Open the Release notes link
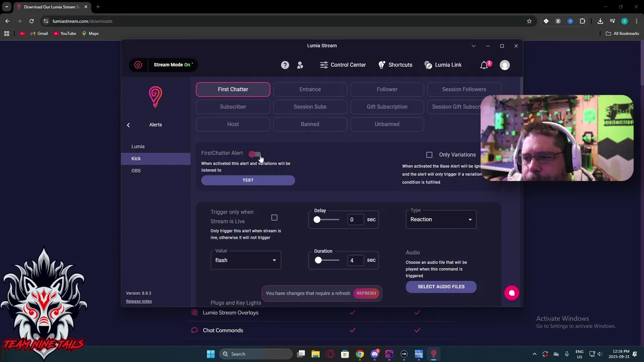This screenshot has width=644, height=362. 139,301
